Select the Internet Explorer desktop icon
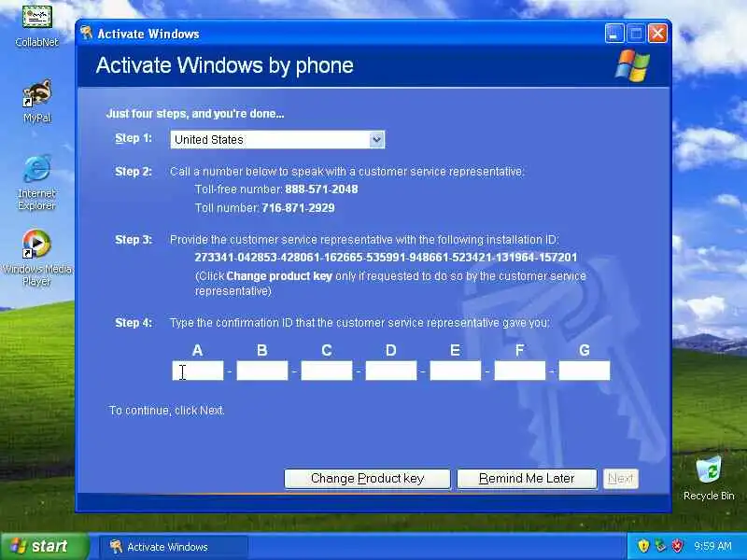This screenshot has width=747, height=560. tap(36, 182)
